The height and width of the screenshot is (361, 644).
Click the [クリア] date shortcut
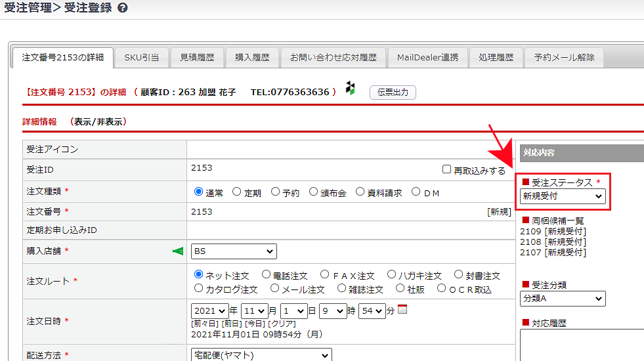click(x=282, y=324)
